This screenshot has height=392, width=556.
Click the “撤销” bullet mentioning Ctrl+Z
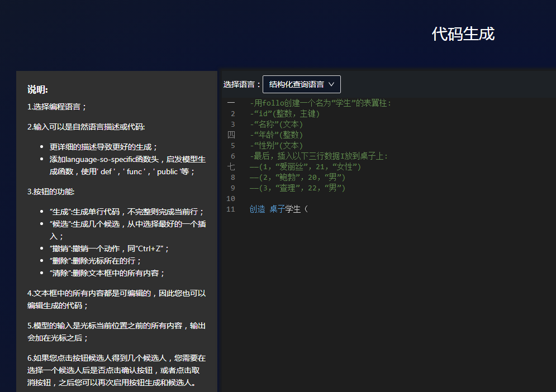109,248
